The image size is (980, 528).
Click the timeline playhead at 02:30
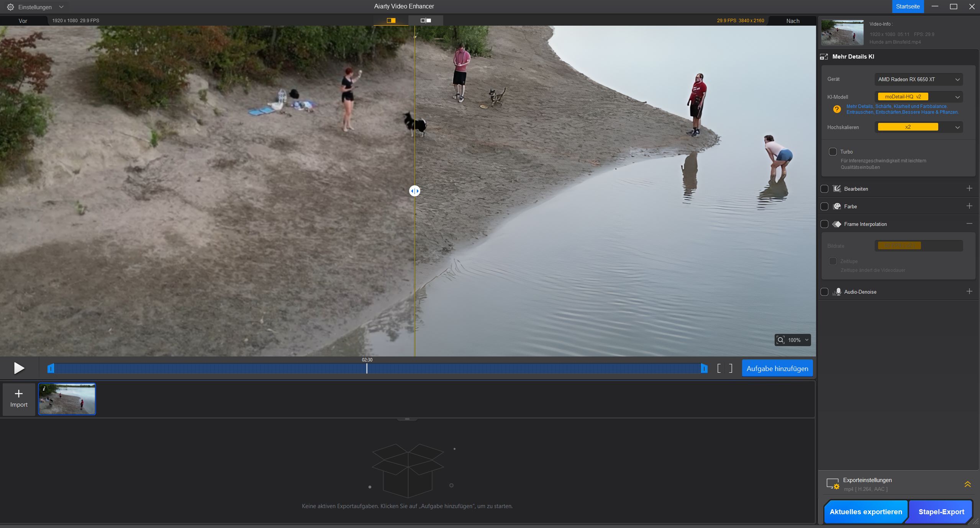367,368
